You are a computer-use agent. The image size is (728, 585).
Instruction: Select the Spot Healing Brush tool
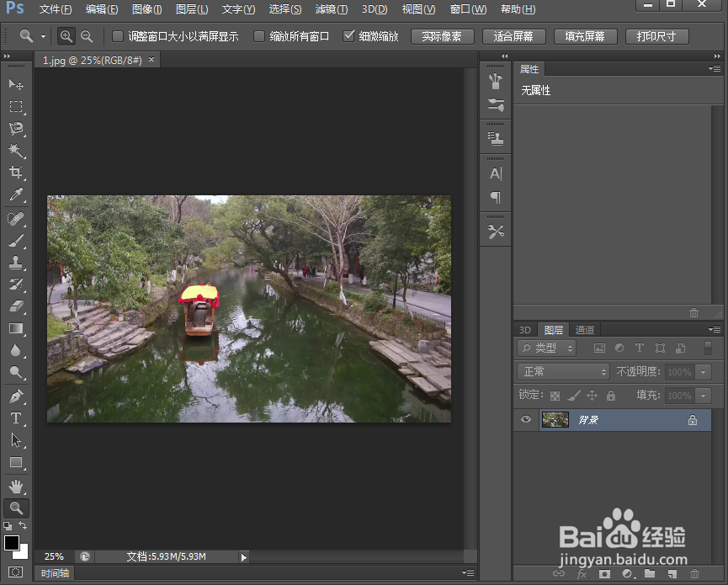[16, 219]
